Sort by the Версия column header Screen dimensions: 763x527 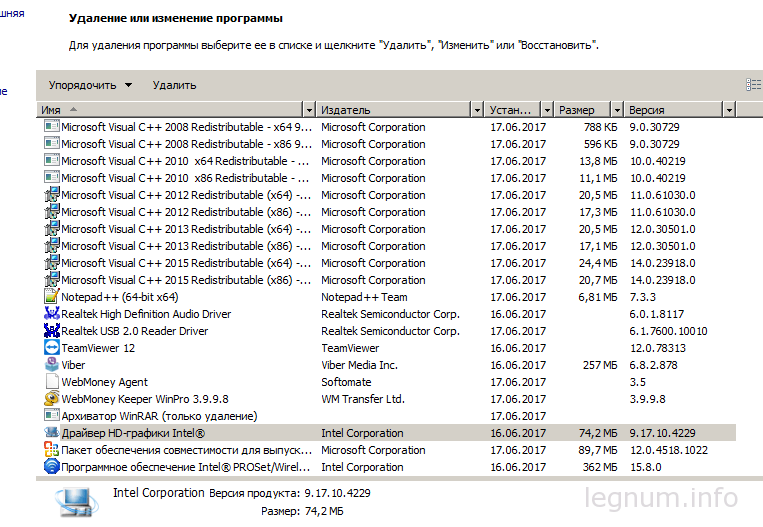click(x=674, y=110)
